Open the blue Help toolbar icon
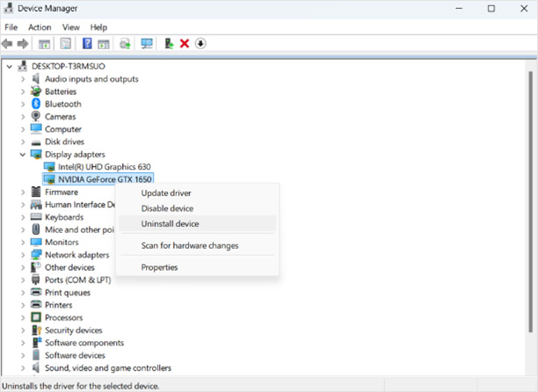Screen dimensions: 538x392 coord(87,44)
